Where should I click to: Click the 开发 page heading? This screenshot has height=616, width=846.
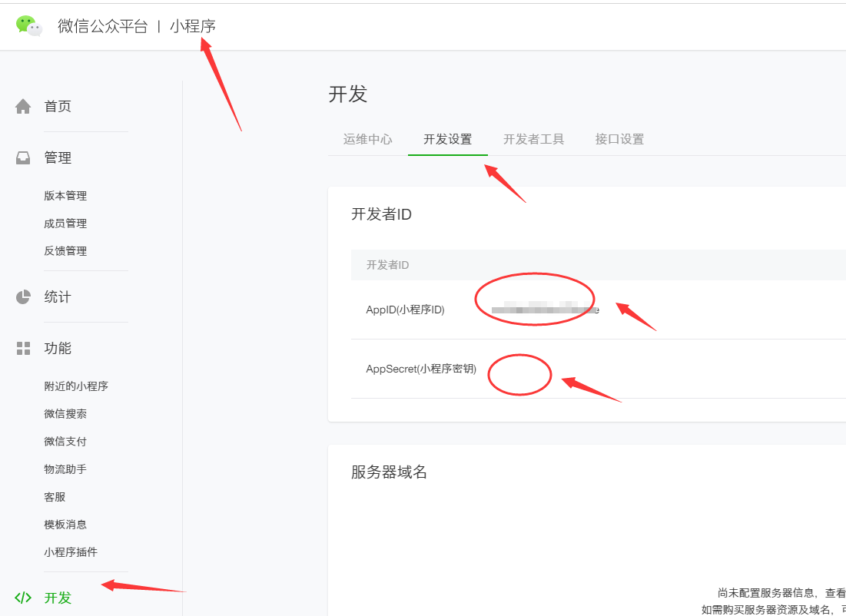[x=348, y=94]
